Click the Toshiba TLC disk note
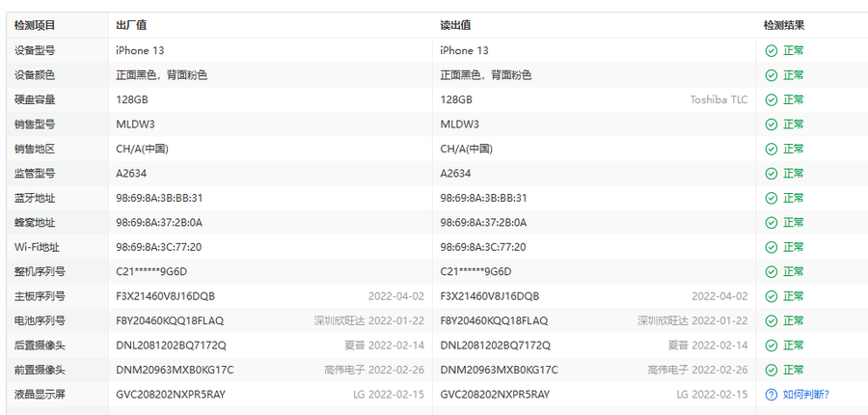 coord(719,99)
